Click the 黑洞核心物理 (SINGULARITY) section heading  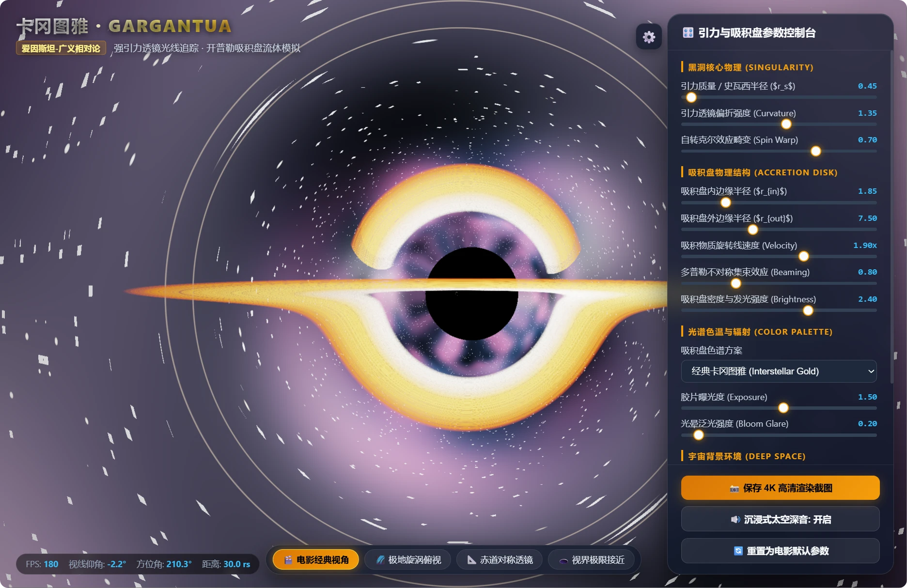click(751, 67)
